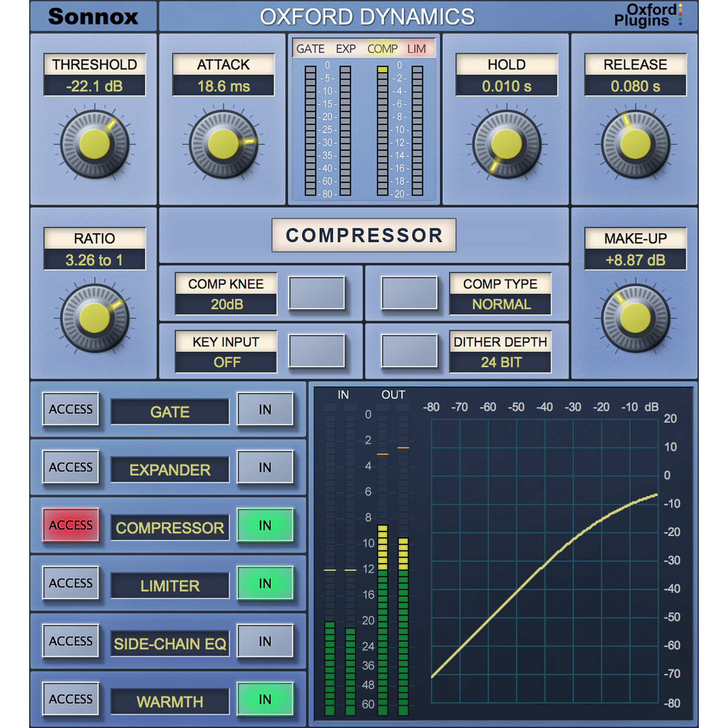Click the Make-Up gain knob
Viewport: 728px width, 728px height.
click(x=635, y=318)
